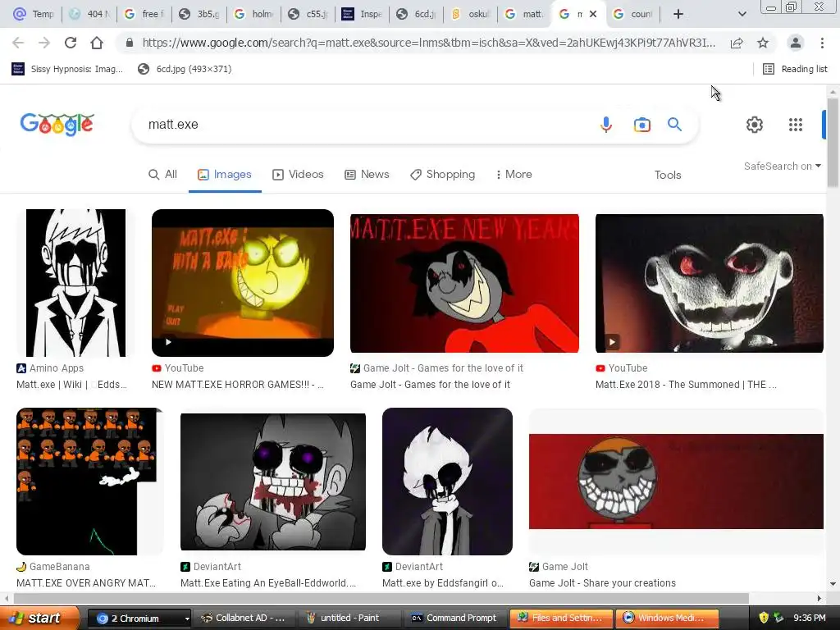The height and width of the screenshot is (630, 840).
Task: Open the Matt.exe | Wiki result link
Action: coord(72,385)
